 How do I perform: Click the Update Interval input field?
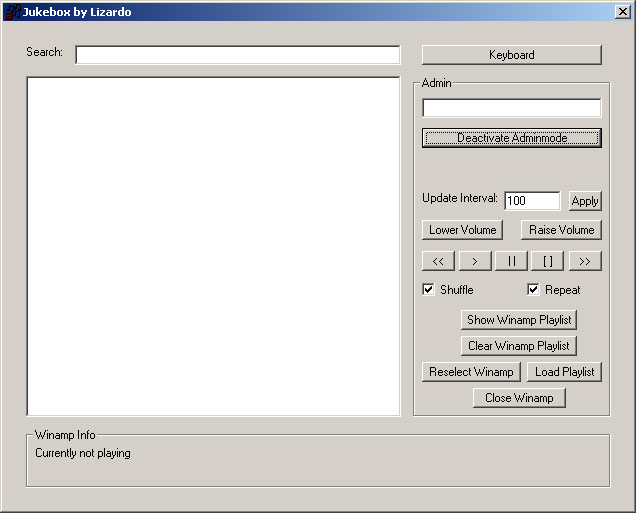point(531,201)
